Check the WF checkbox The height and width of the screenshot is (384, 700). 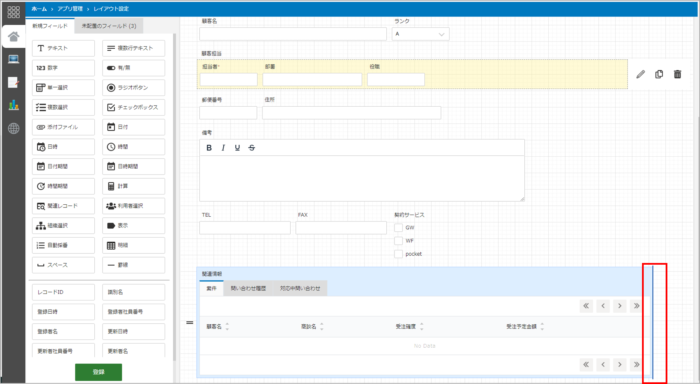click(398, 241)
